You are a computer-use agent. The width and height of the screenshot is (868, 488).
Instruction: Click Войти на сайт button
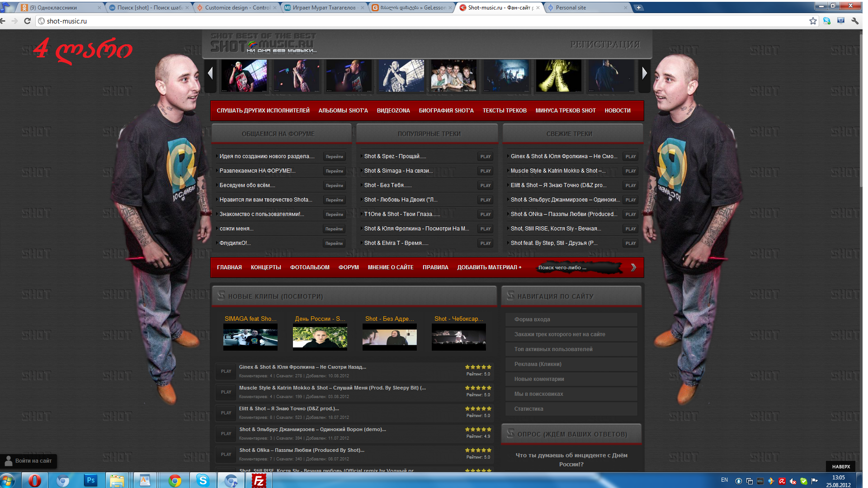pos(28,461)
